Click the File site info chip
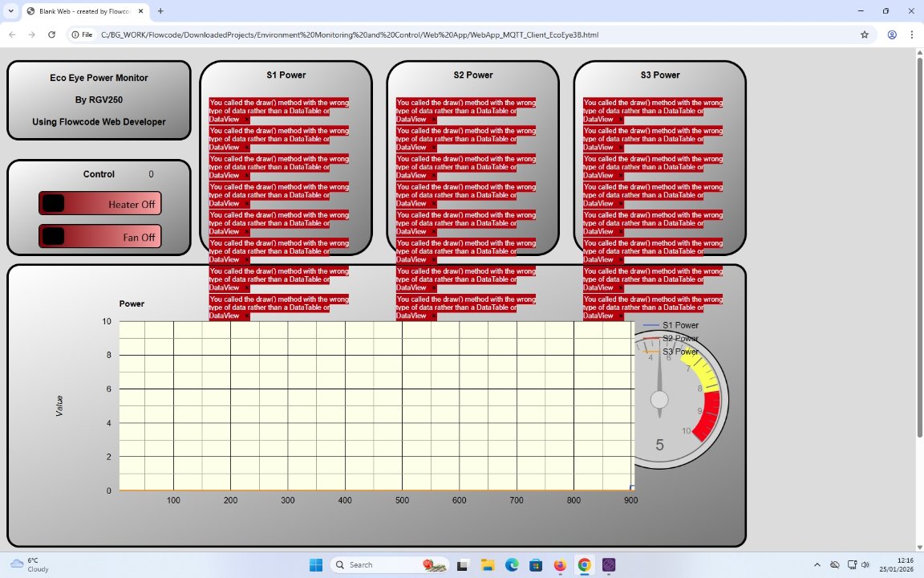 [82, 35]
